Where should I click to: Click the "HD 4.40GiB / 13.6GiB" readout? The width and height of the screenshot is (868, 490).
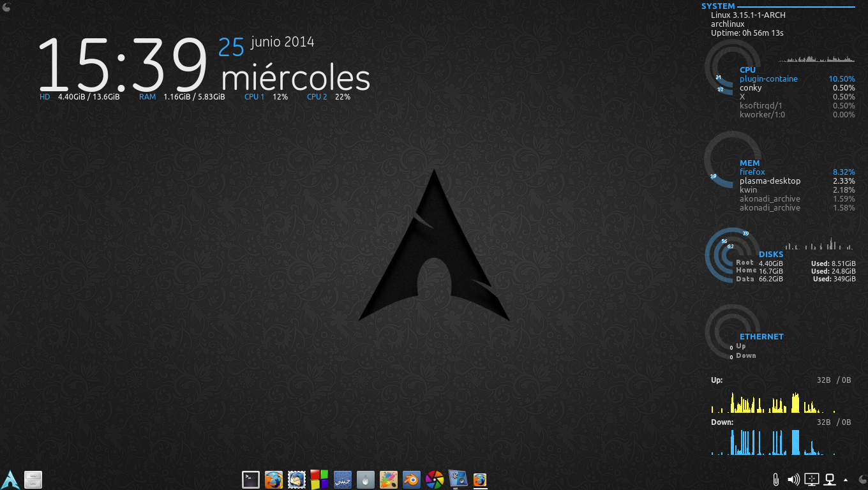[x=80, y=97]
